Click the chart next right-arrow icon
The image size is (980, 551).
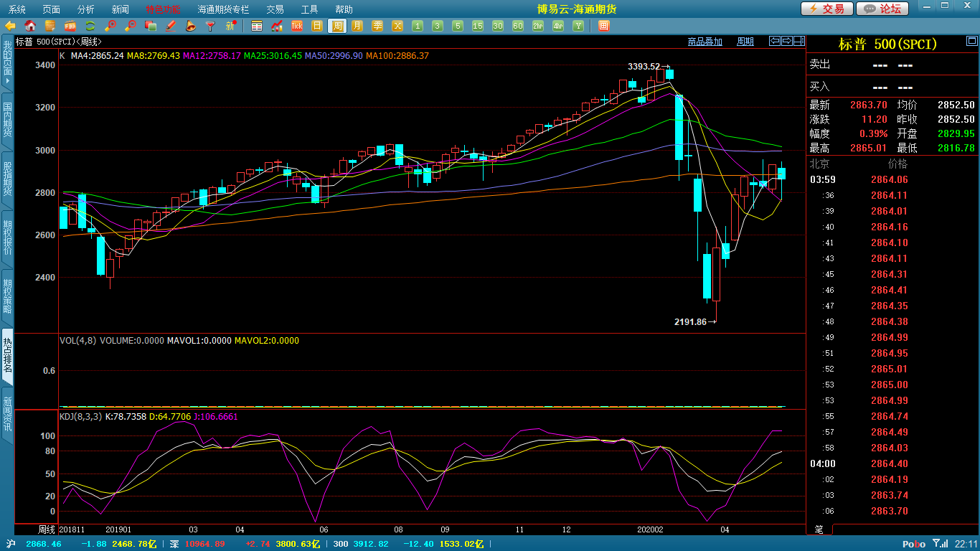(x=786, y=41)
